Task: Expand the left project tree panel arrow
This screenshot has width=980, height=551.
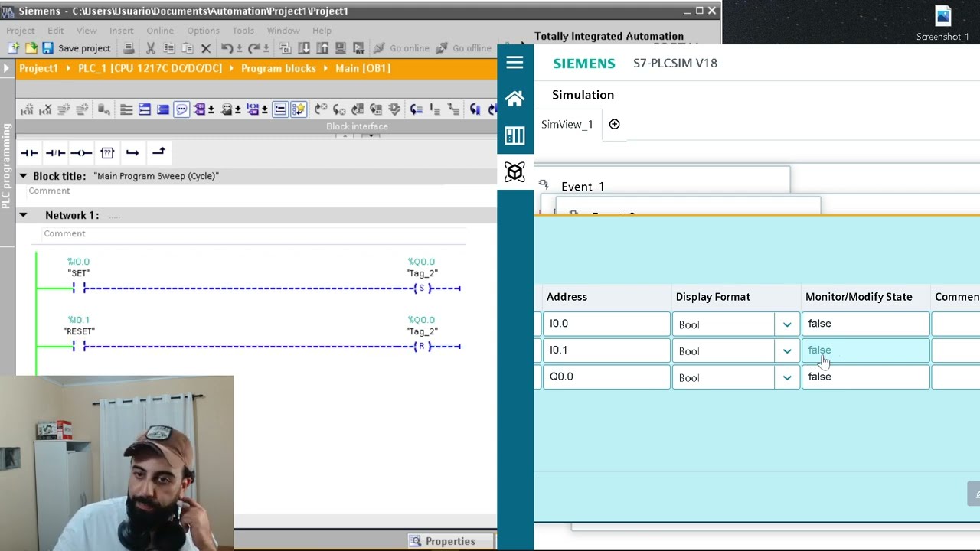Action: [x=6, y=68]
